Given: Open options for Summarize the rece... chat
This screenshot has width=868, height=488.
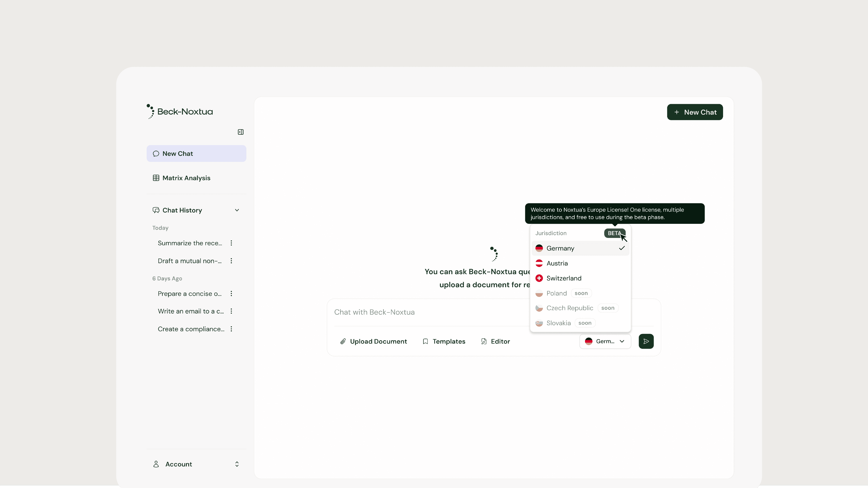Looking at the screenshot, I should pyautogui.click(x=231, y=243).
